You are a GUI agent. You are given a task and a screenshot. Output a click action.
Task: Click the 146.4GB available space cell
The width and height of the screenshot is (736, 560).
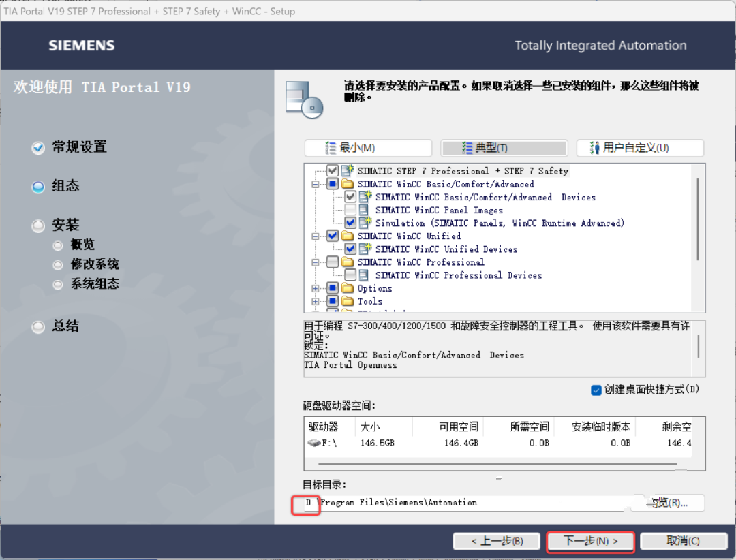pos(461,443)
